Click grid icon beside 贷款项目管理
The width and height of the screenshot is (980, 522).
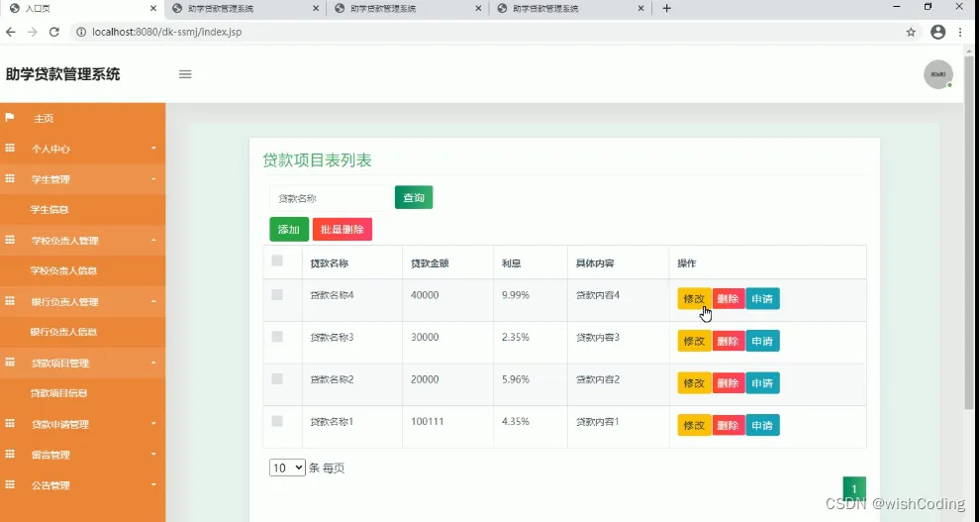[x=10, y=363]
